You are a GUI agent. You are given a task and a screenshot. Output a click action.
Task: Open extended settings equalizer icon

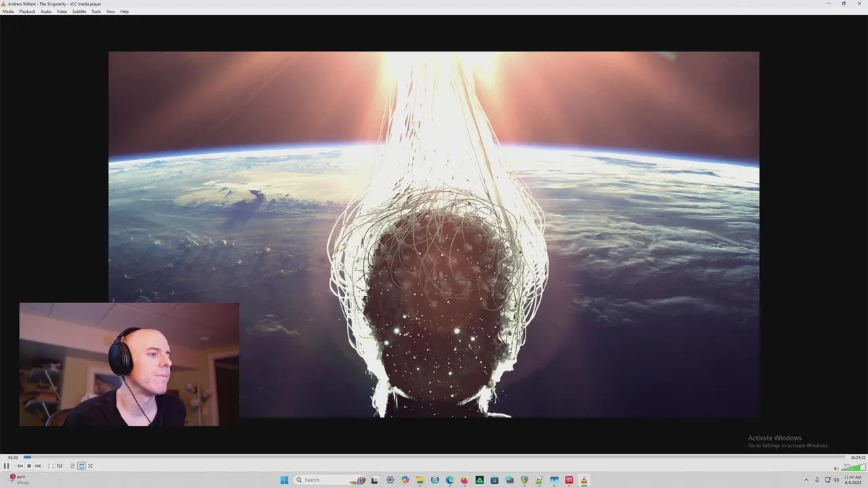(60, 466)
